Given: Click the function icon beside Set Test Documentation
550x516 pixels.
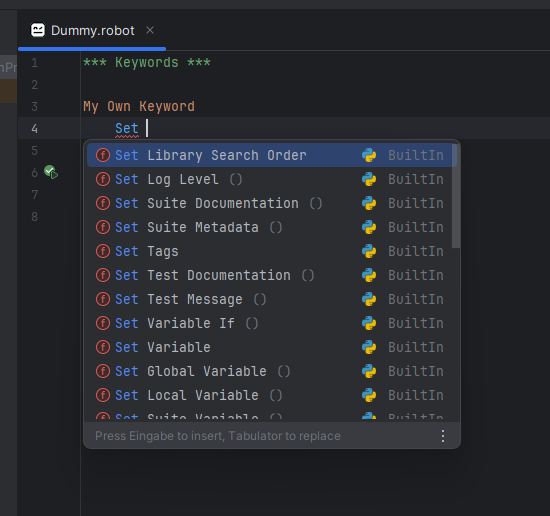Looking at the screenshot, I should (103, 275).
